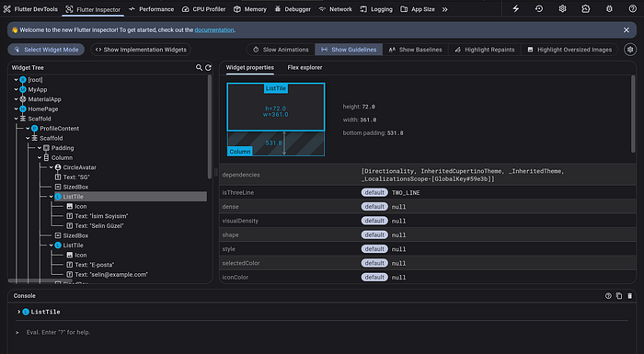
Task: Collapse the Padding node
Action: [40, 148]
